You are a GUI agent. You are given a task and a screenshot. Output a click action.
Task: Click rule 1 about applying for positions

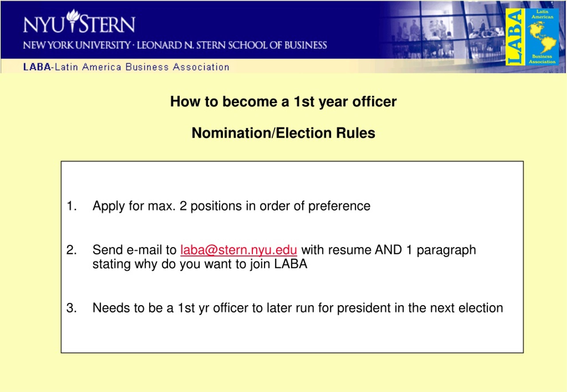click(231, 206)
